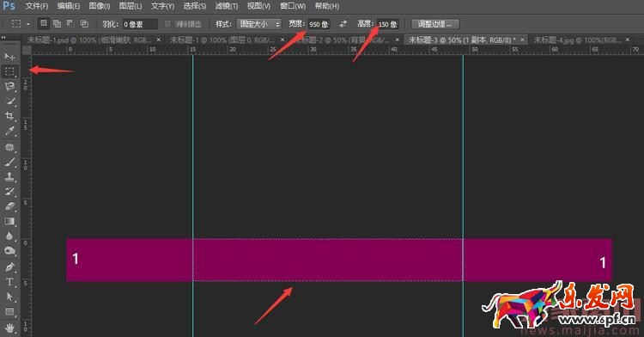This screenshot has height=337, width=644.
Task: Open the 样式 style dropdown
Action: 258,24
